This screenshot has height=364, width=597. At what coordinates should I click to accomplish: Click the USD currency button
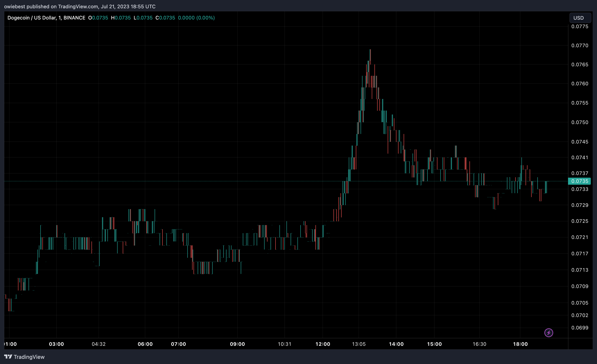tap(580, 18)
